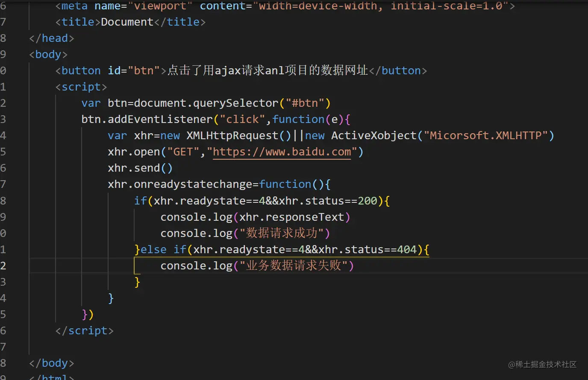Click the opening body tag
This screenshot has height=380, width=588.
pyautogui.click(x=48, y=54)
